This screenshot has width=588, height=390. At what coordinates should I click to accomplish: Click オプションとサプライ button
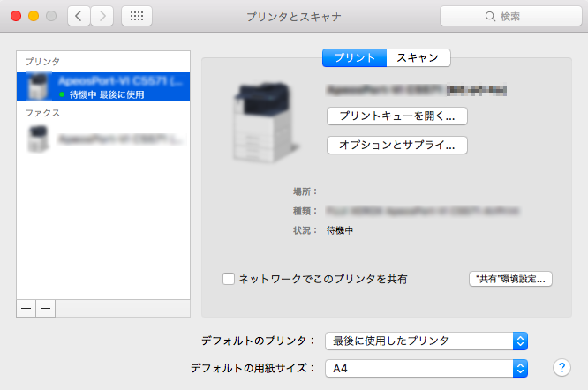click(396, 145)
